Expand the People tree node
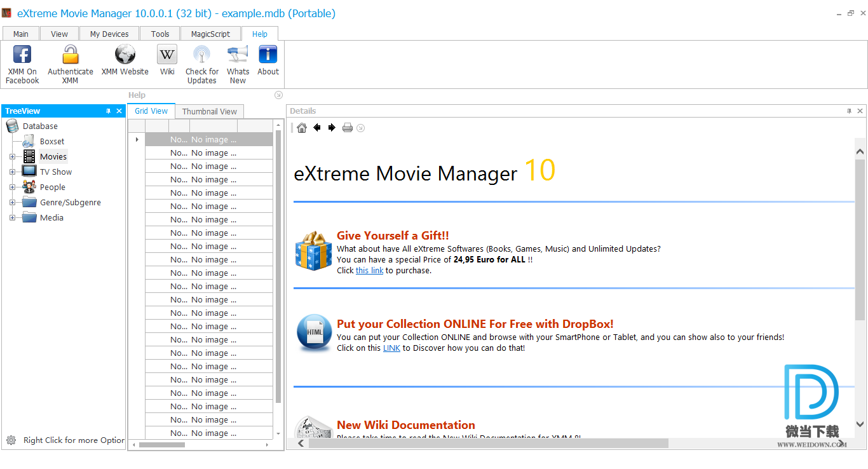 pos(12,187)
